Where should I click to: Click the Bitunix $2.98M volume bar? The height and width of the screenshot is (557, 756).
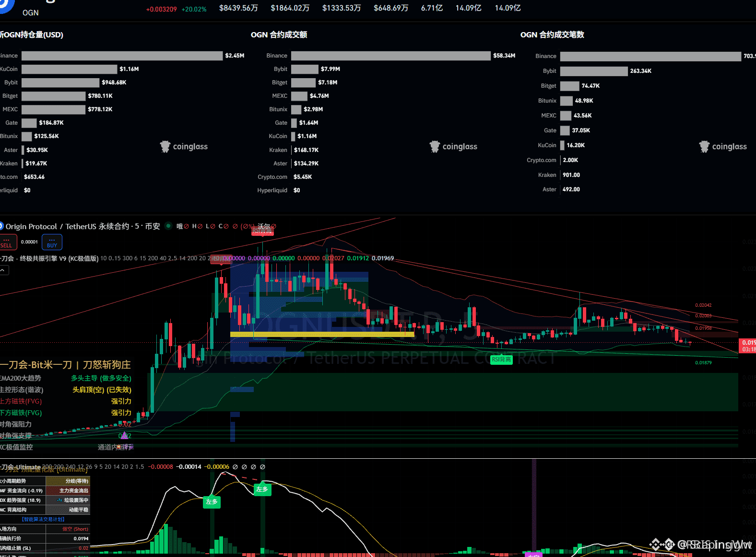pyautogui.click(x=296, y=109)
